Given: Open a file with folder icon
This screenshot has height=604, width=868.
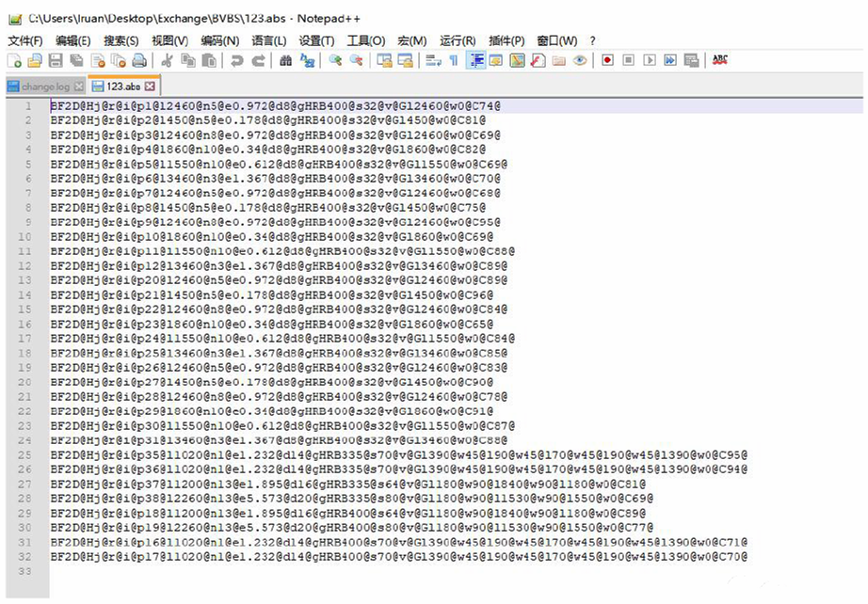Looking at the screenshot, I should 35,60.
